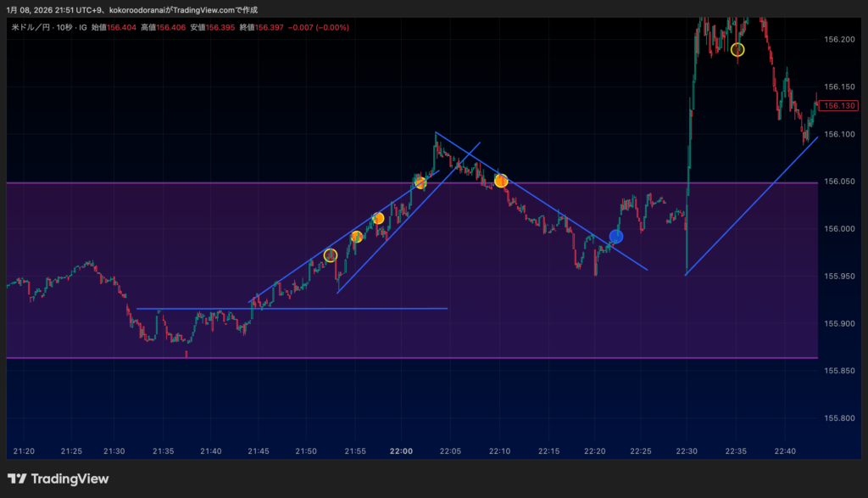
Task: Click the orange circle marker near 21:57
Action: coord(378,219)
